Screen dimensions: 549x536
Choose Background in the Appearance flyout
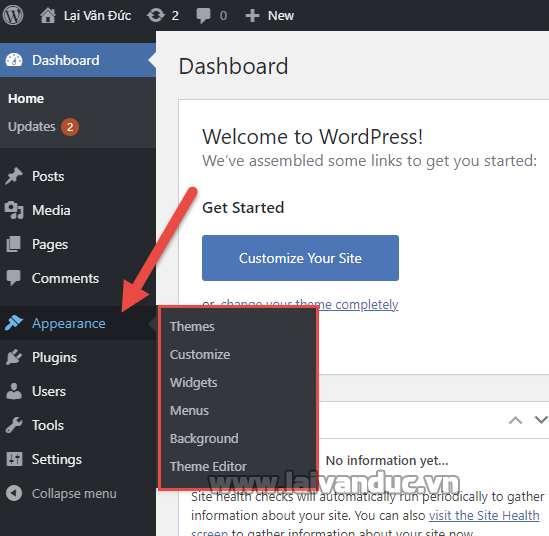click(x=204, y=438)
